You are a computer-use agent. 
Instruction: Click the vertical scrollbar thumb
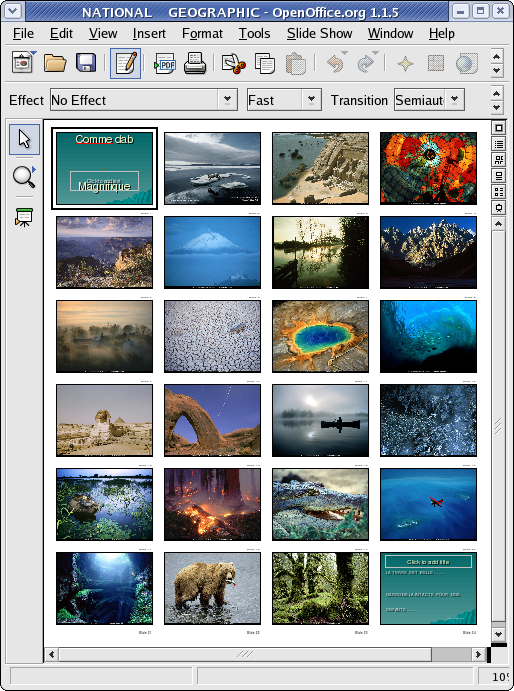499,425
